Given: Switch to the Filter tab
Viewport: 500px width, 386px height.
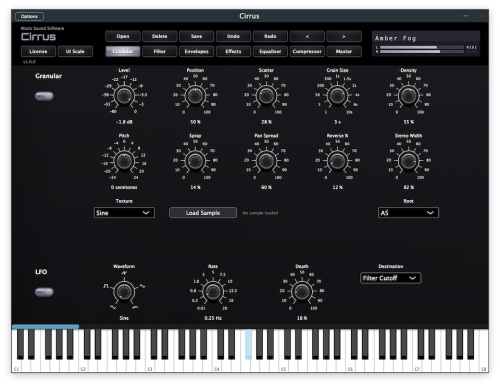Looking at the screenshot, I should (x=160, y=51).
